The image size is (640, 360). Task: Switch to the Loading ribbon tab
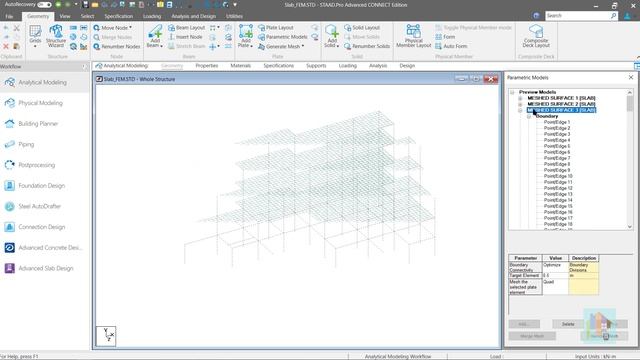(152, 16)
